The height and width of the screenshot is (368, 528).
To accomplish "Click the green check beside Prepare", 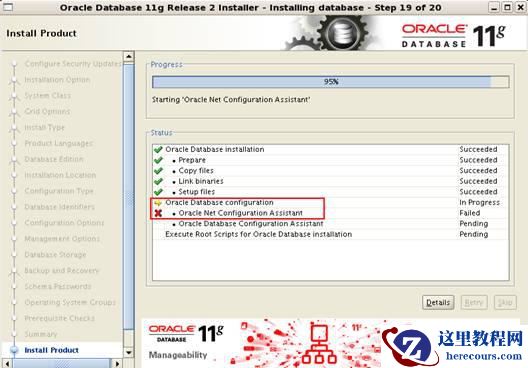I will point(158,160).
